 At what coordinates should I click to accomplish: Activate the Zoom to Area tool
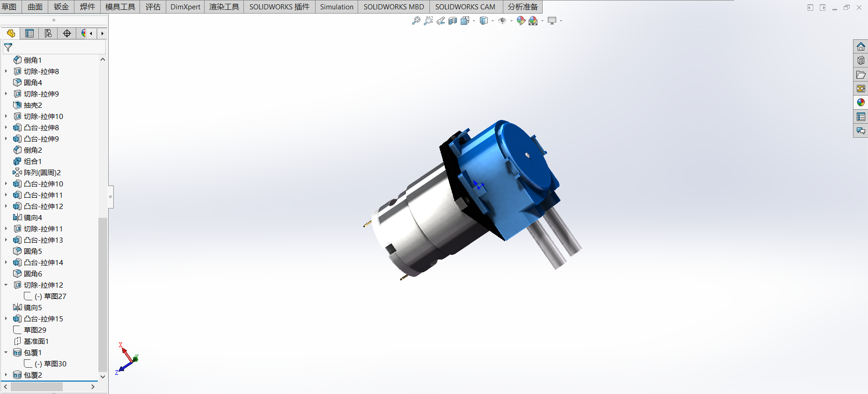[x=428, y=21]
